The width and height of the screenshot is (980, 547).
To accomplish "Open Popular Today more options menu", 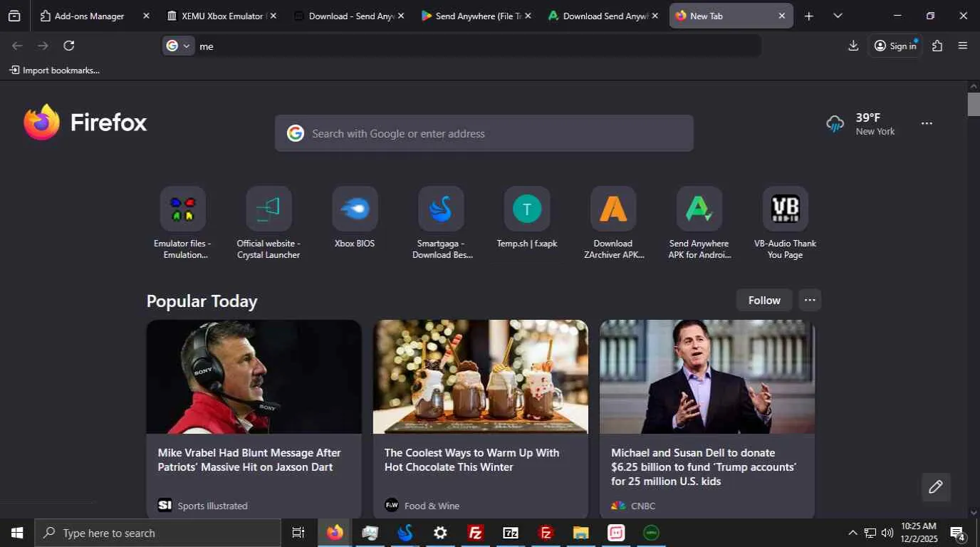I will pos(810,300).
